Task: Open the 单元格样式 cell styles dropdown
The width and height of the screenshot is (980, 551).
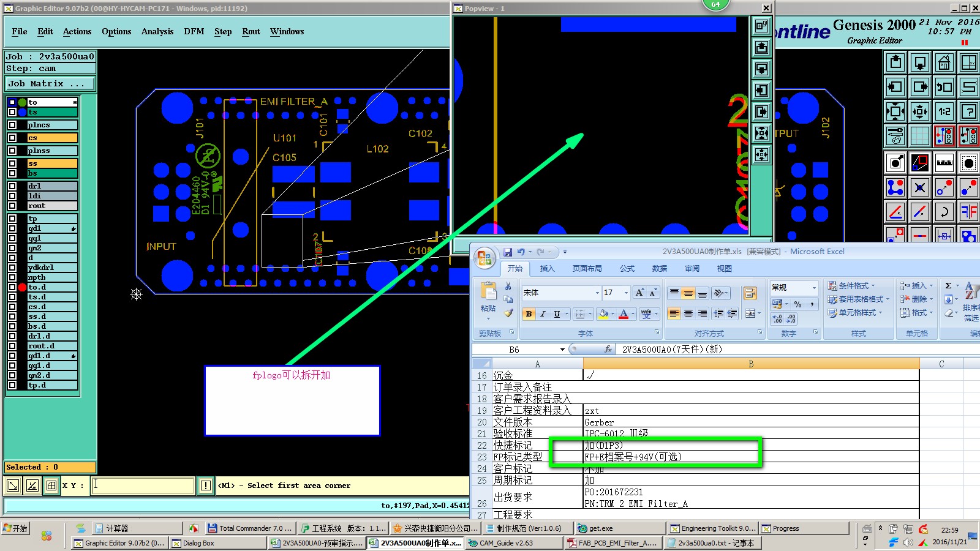Action: (855, 313)
